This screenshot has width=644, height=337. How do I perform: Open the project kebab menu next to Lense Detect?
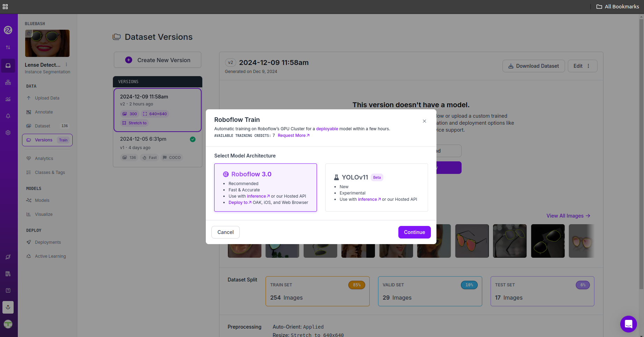66,65
